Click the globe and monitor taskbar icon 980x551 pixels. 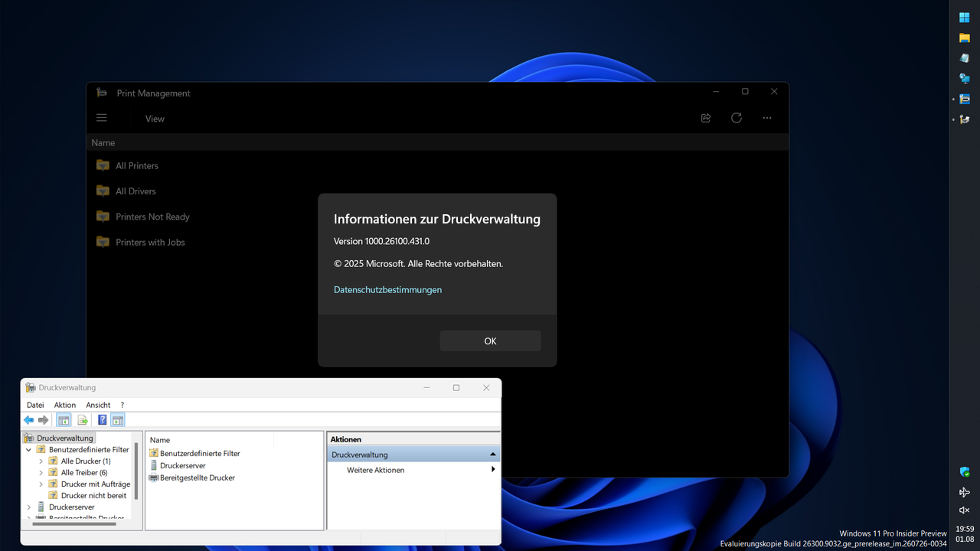(x=965, y=78)
